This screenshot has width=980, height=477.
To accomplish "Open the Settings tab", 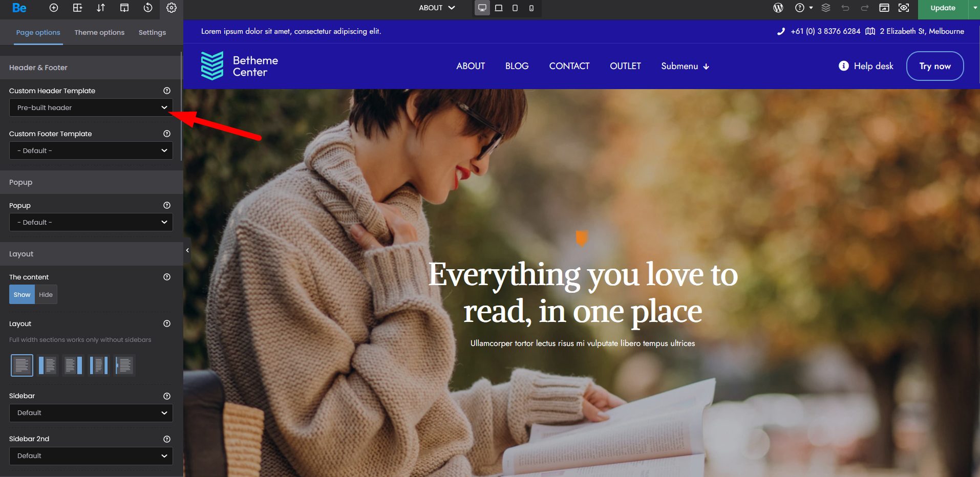I will click(152, 32).
